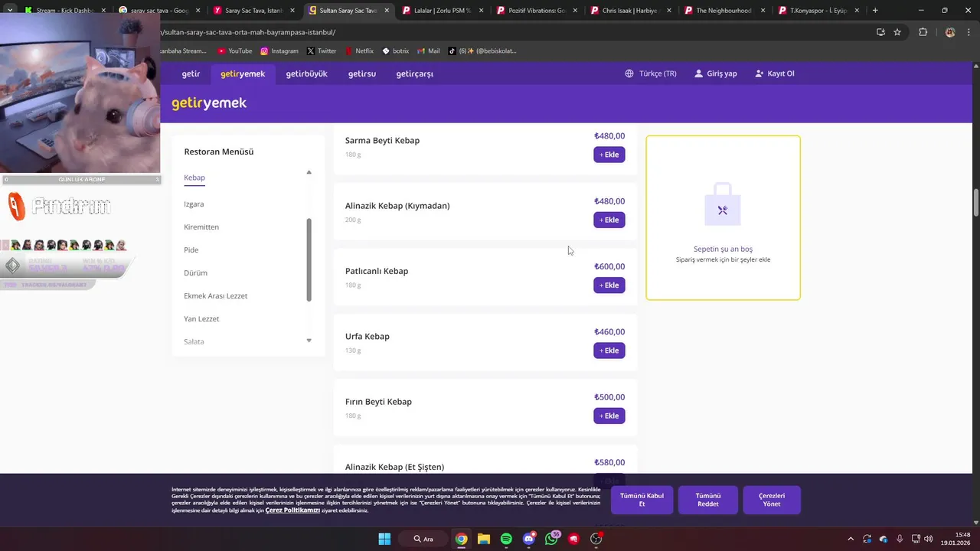Viewport: 980px width, 551px height.
Task: Open File Explorer from the taskbar
Action: pos(484,539)
